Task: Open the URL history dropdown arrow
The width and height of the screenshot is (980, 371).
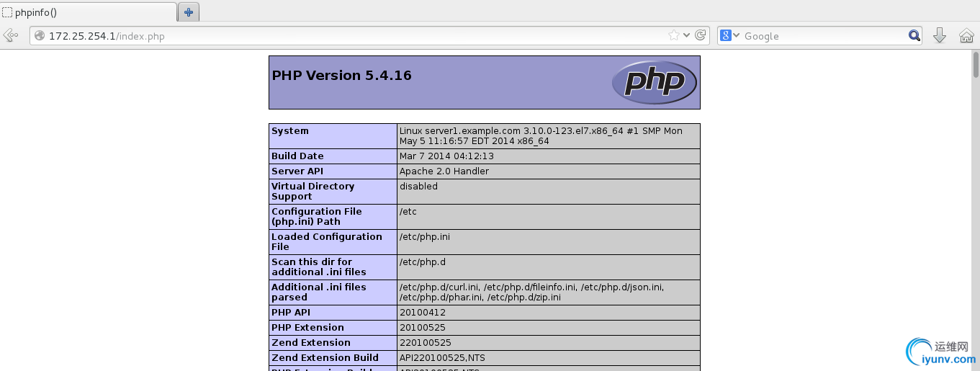Action: pos(686,35)
